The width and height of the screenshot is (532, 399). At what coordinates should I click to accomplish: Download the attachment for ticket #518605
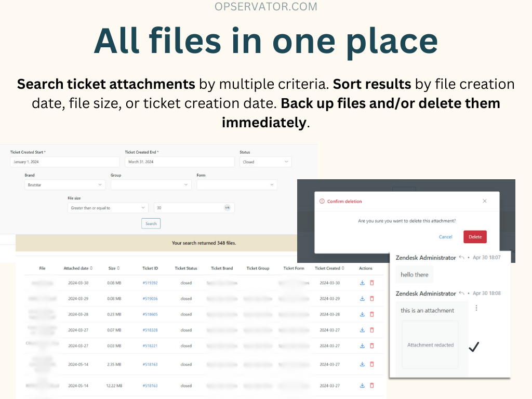pos(362,314)
